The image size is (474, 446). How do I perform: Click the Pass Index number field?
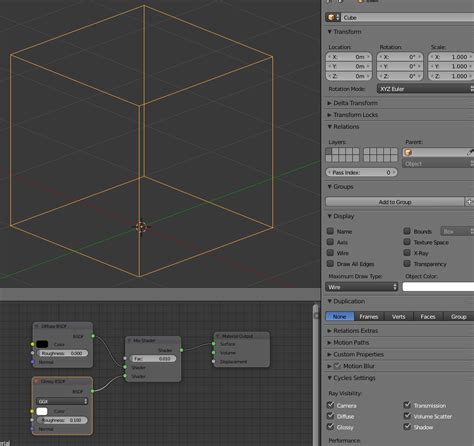point(361,173)
